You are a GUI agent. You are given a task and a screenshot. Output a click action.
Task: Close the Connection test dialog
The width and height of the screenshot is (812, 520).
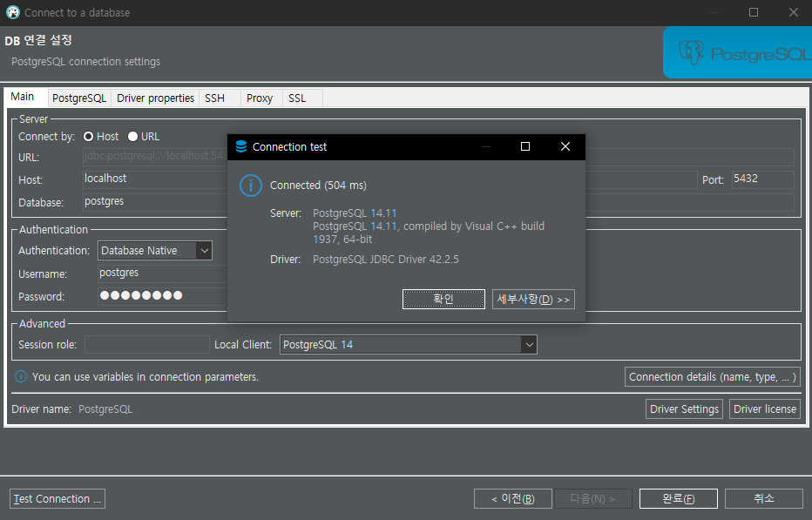[x=565, y=146]
